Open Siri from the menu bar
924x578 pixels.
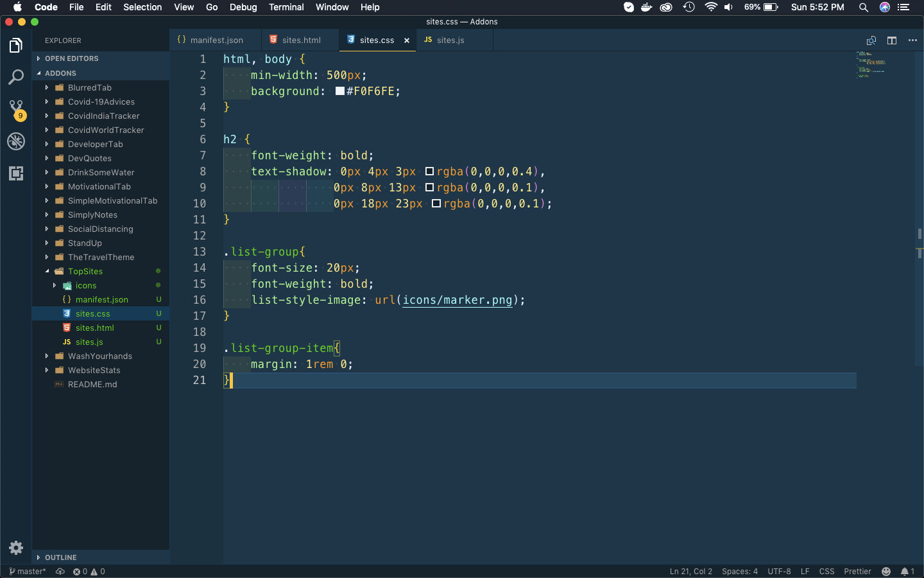885,7
